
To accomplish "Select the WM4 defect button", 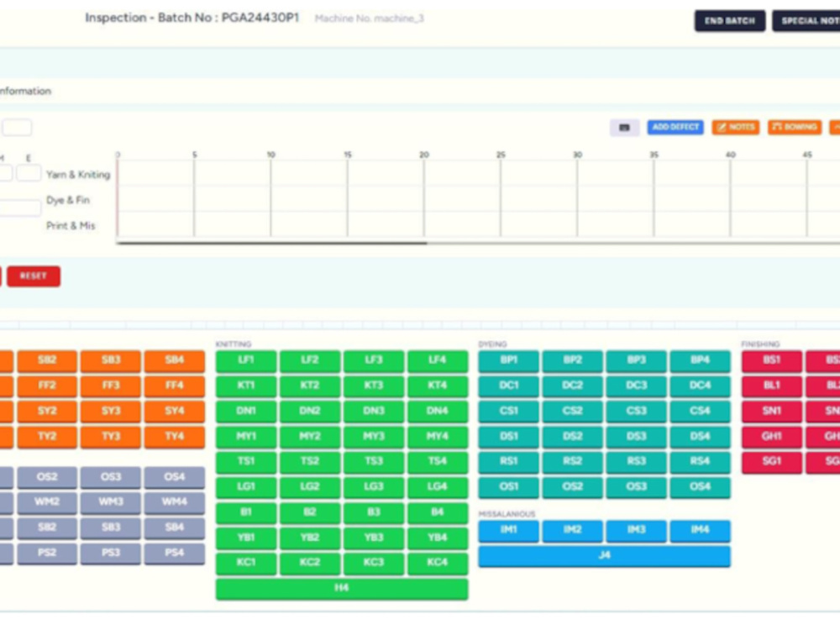I will pyautogui.click(x=175, y=502).
